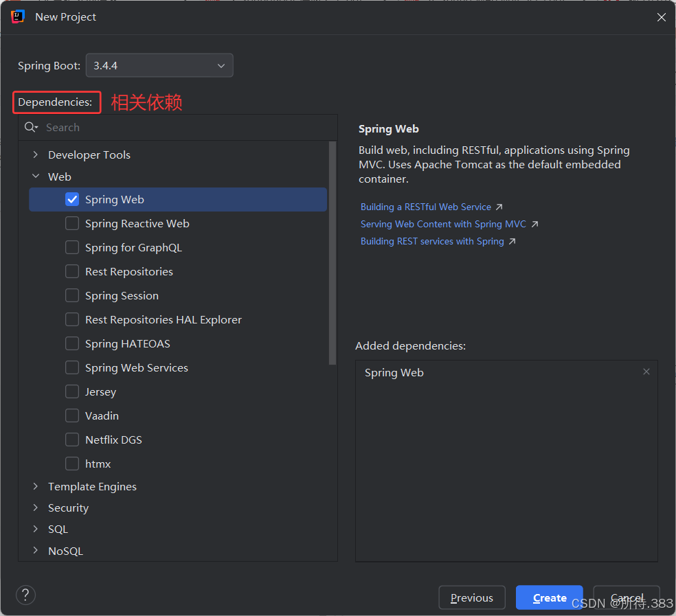Select the Spring HATEOAS checkbox
The height and width of the screenshot is (616, 676).
tap(72, 343)
